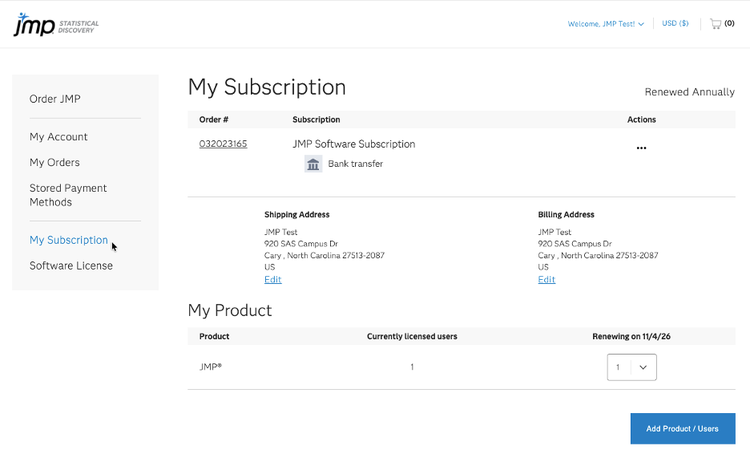Select My Subscription in sidebar
750x454 pixels.
[x=68, y=240]
